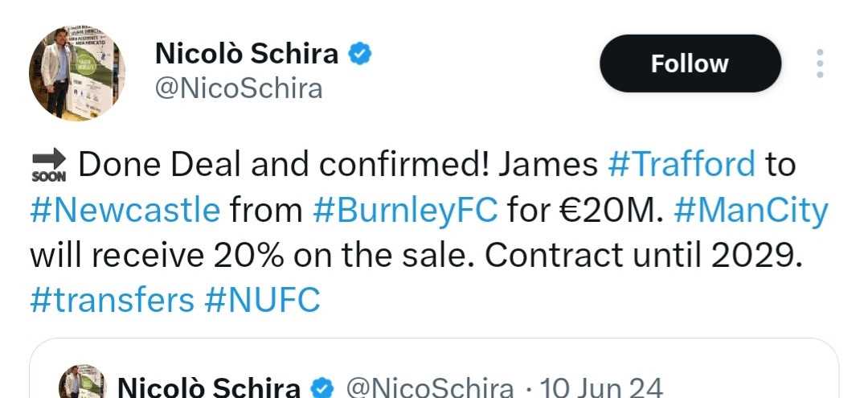Open the #BurnleyFC hashtag
This screenshot has width=868, height=398.
point(405,211)
